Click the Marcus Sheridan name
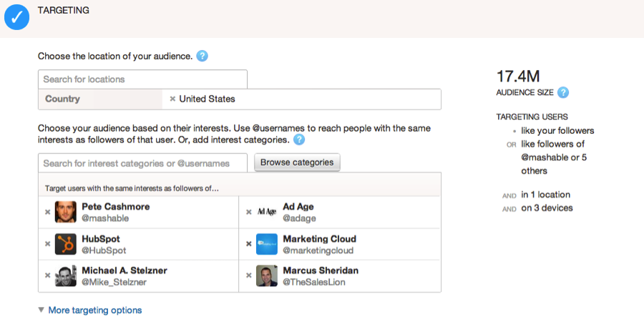Viewport: 644px width, 317px height. click(321, 270)
